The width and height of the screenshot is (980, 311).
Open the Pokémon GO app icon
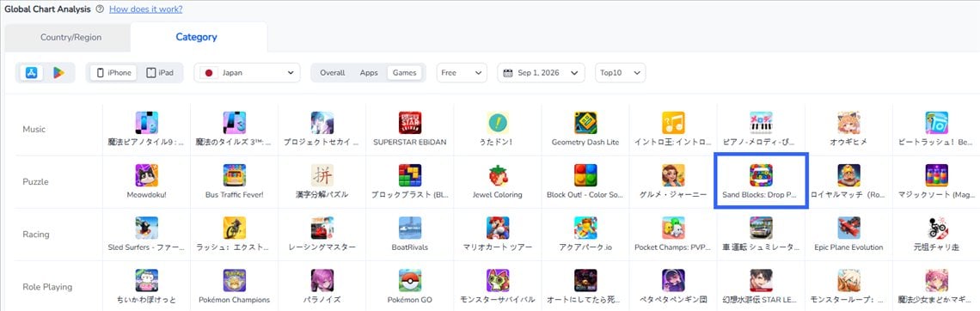click(x=410, y=280)
